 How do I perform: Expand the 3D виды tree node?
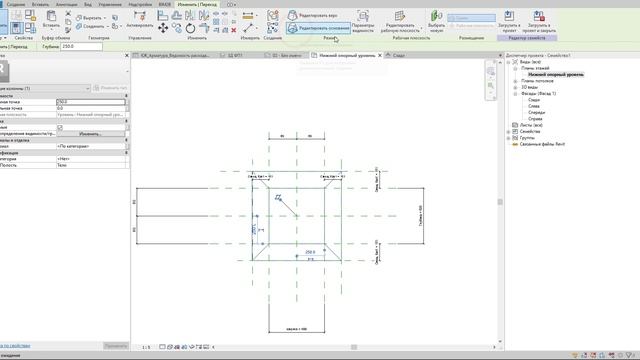pyautogui.click(x=515, y=87)
